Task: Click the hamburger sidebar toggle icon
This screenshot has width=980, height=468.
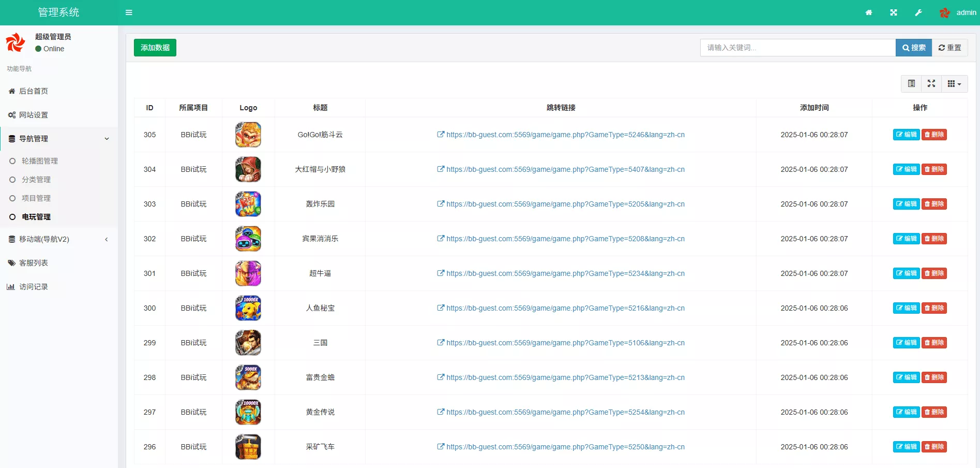Action: (x=129, y=12)
